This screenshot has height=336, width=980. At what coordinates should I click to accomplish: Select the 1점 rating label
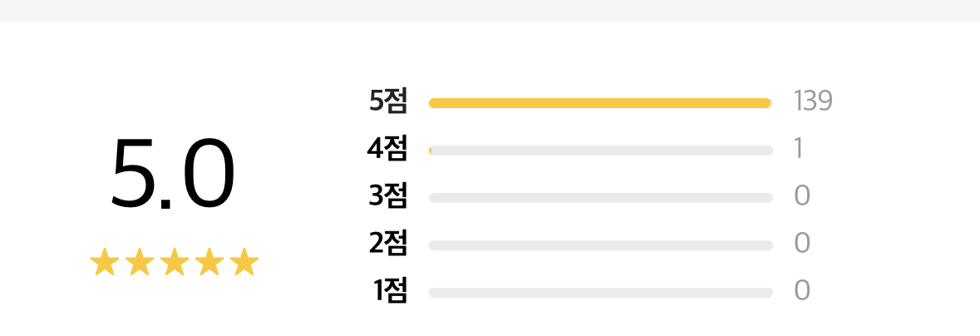(390, 291)
